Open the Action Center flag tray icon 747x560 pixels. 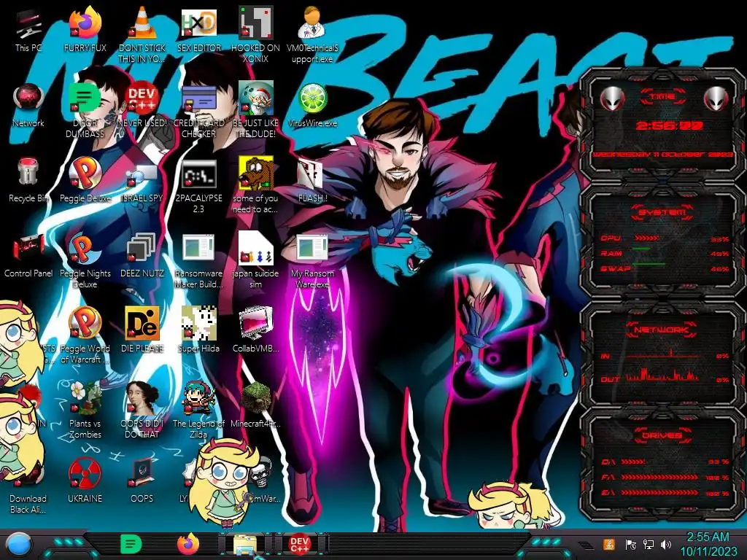click(x=631, y=544)
